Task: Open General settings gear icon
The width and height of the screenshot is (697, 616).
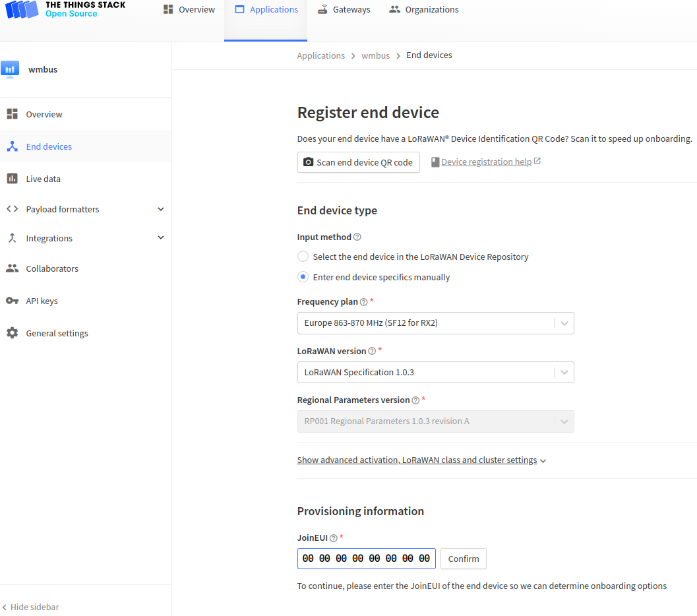Action: [x=12, y=333]
